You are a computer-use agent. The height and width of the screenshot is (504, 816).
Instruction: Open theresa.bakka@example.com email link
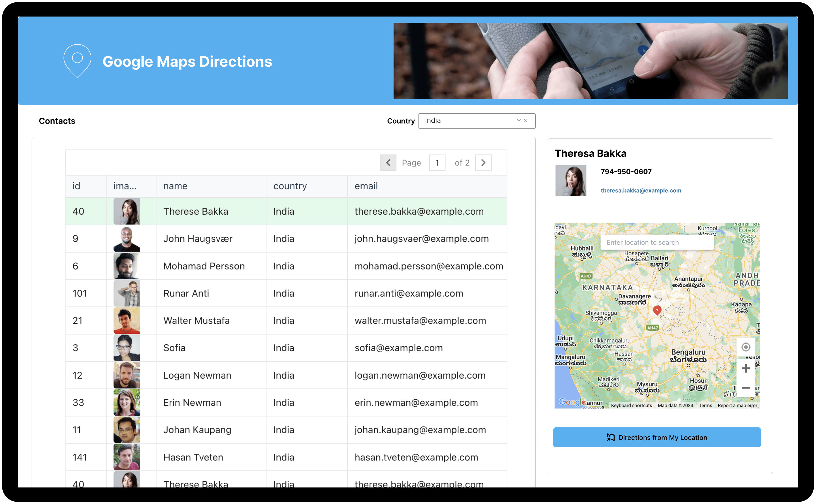641,191
